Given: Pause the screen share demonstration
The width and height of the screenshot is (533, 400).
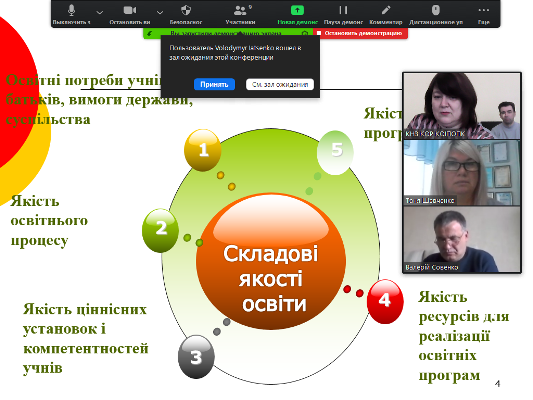Looking at the screenshot, I should [x=343, y=14].
